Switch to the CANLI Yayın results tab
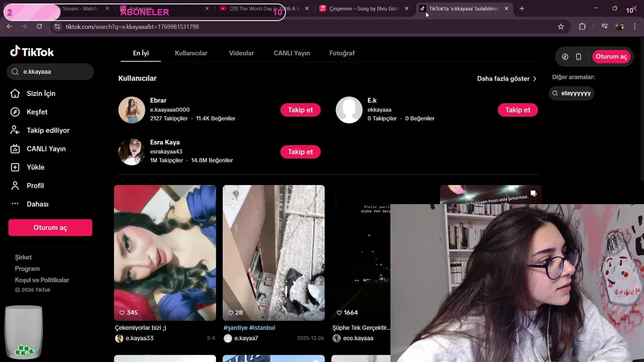The width and height of the screenshot is (644, 362). pos(292,53)
